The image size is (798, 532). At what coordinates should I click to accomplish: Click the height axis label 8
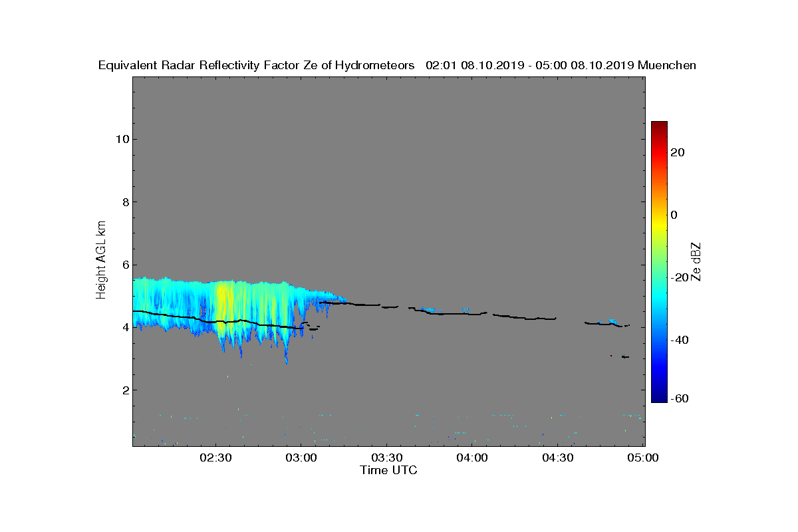click(125, 201)
